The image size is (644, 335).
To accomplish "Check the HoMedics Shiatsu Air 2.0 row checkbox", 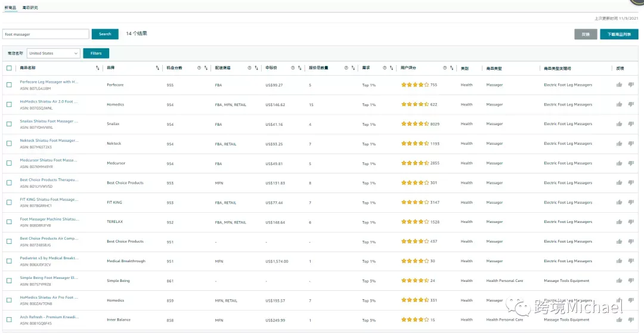I will click(9, 104).
